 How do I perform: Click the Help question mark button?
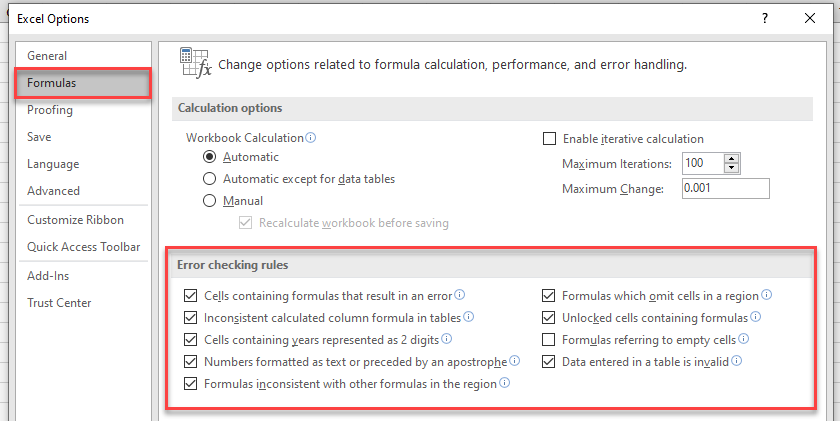click(x=765, y=18)
